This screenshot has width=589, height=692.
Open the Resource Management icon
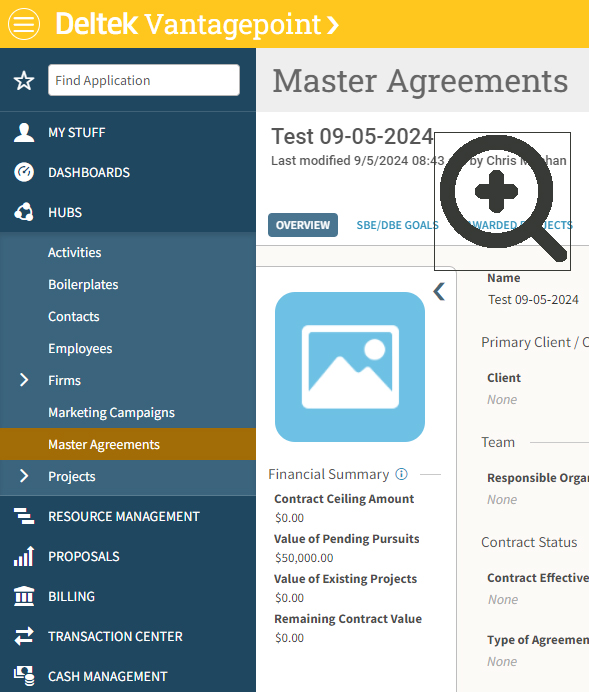[x=24, y=516]
